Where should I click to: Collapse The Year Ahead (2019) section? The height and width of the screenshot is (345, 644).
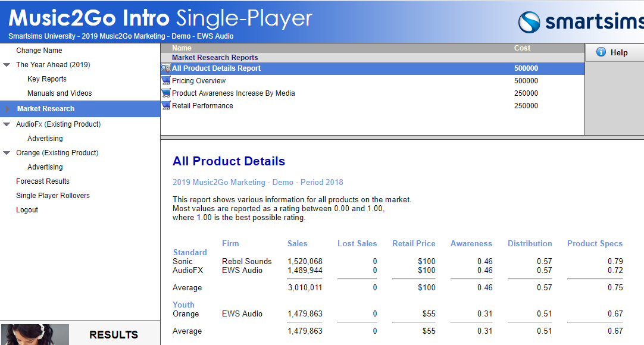pyautogui.click(x=7, y=65)
